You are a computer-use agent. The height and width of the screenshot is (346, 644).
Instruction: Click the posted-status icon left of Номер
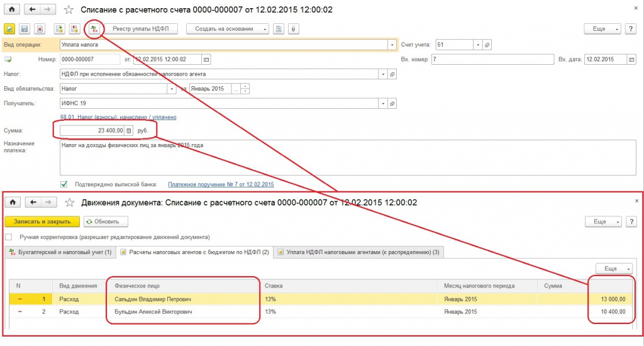[x=8, y=60]
